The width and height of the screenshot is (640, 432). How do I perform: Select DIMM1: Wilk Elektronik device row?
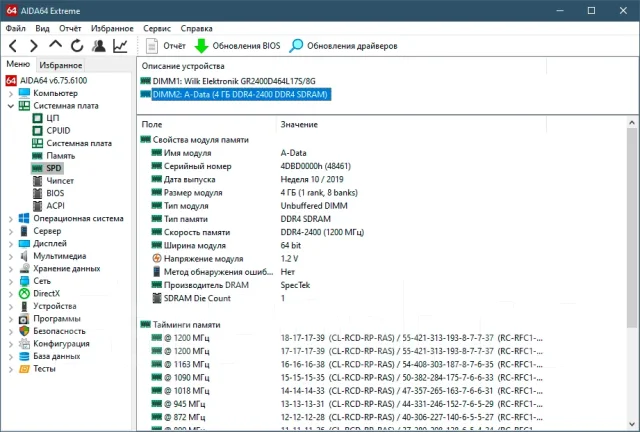coord(228,81)
